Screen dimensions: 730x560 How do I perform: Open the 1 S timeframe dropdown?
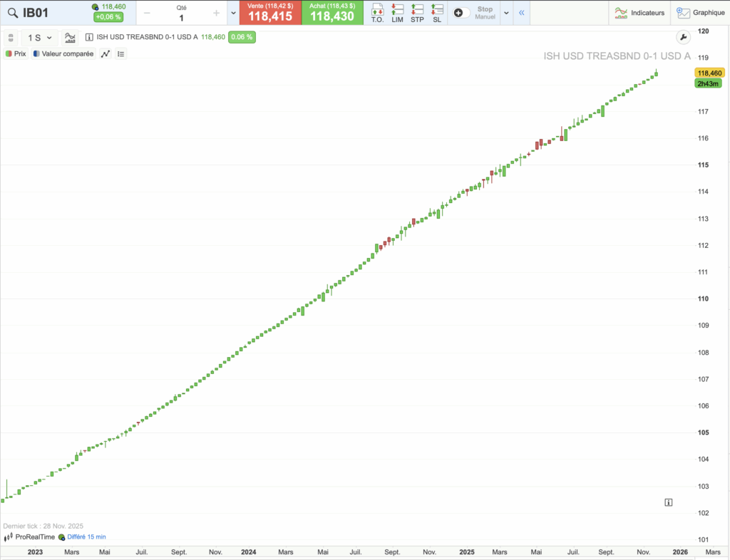[38, 38]
